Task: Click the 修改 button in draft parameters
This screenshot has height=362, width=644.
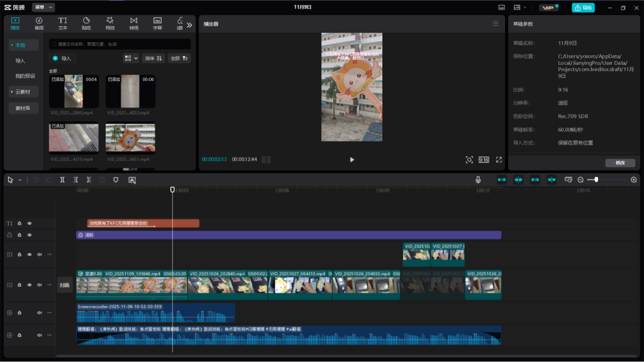Action: pos(619,163)
